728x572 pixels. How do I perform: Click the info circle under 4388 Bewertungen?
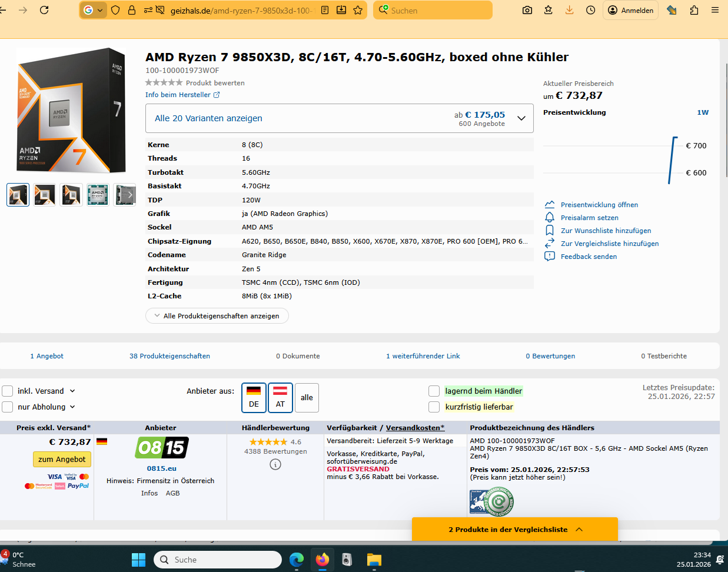click(x=275, y=464)
